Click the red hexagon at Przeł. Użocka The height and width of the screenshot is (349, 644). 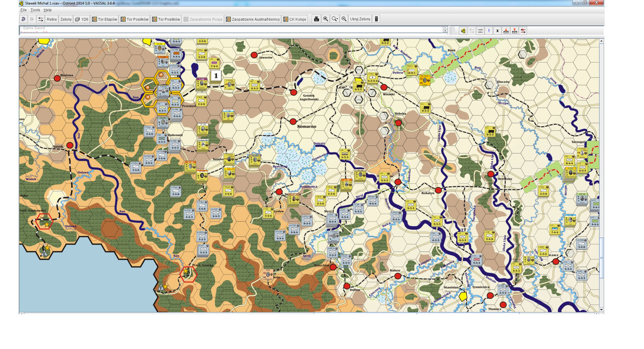188,273
